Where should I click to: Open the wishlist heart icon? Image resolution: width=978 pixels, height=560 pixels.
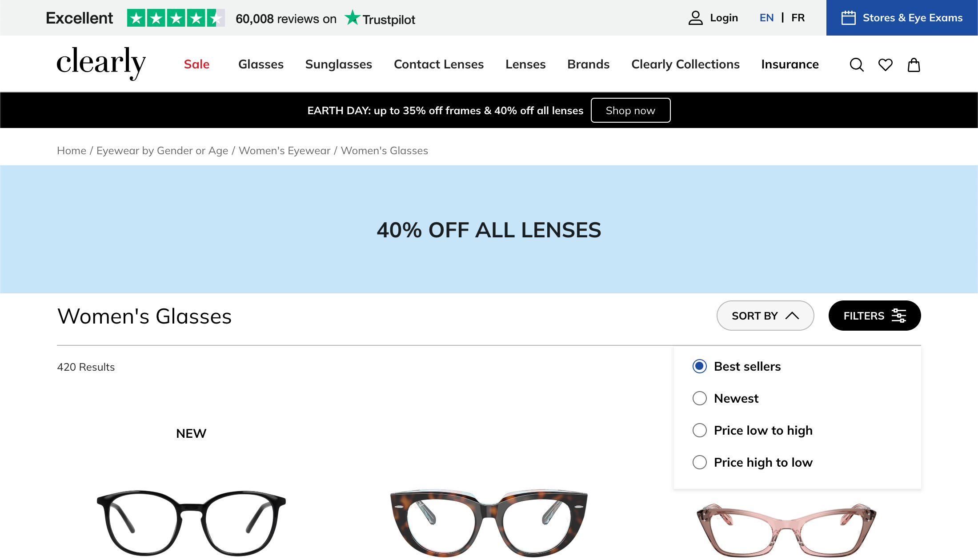click(x=885, y=65)
